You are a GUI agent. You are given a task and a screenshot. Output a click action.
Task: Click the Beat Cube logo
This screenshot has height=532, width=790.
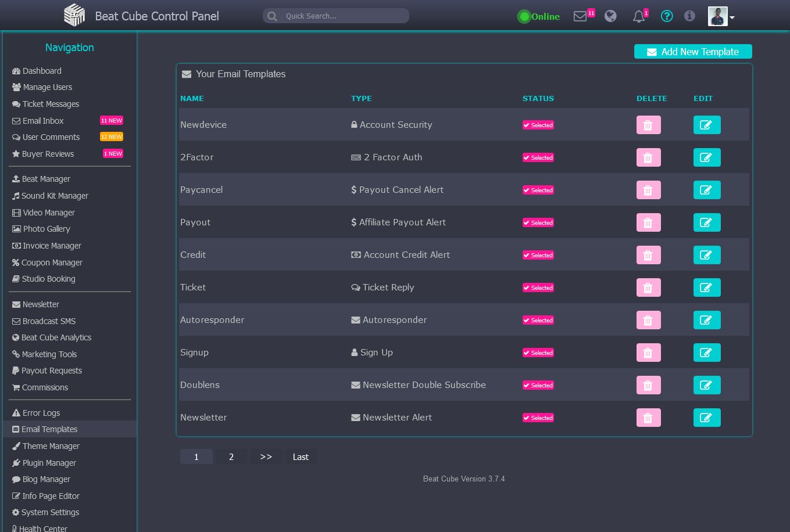[74, 15]
